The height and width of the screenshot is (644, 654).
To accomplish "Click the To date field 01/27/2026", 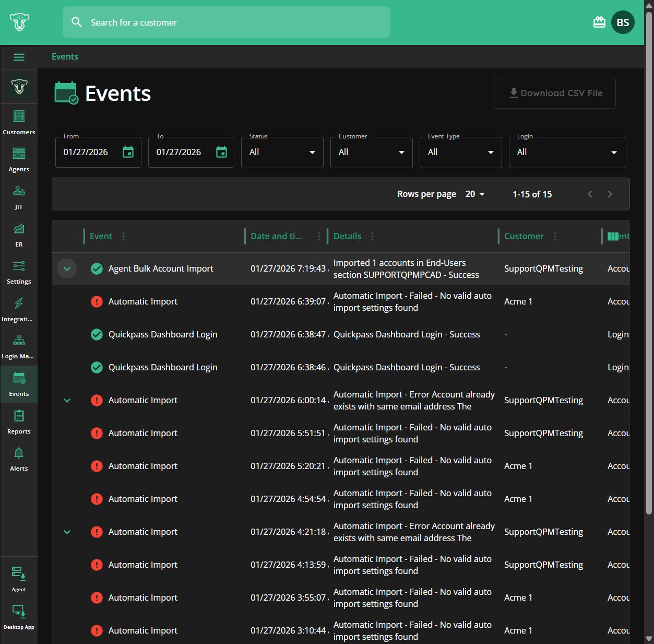I will (x=179, y=152).
